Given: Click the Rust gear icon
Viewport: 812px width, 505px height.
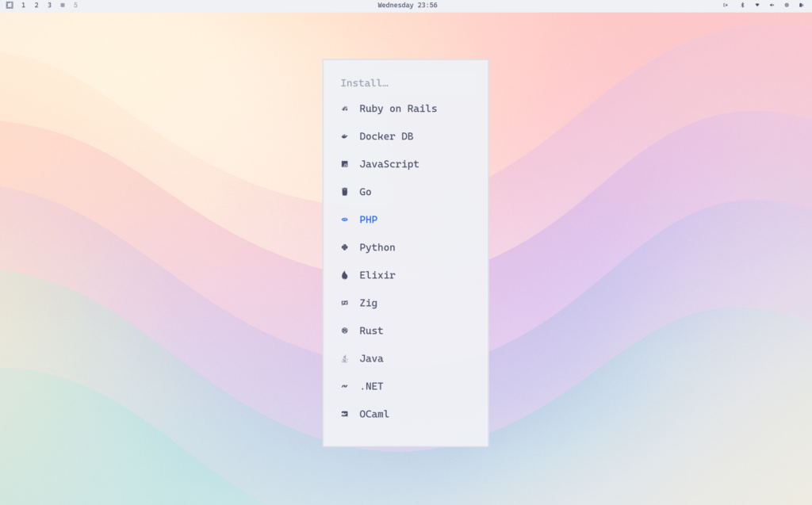Looking at the screenshot, I should pyautogui.click(x=345, y=331).
